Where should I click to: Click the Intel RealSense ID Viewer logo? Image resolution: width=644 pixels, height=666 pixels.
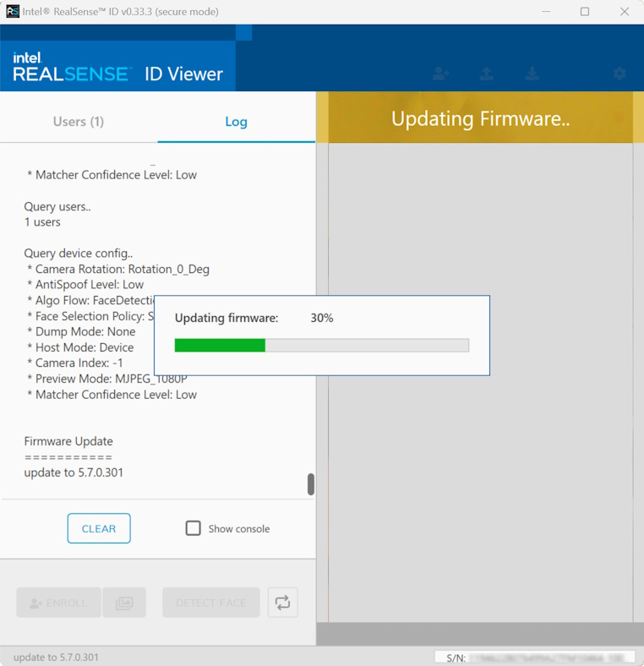pyautogui.click(x=117, y=67)
